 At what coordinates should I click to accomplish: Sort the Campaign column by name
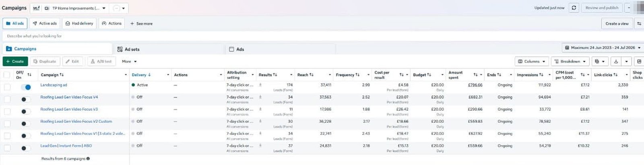(x=62, y=75)
